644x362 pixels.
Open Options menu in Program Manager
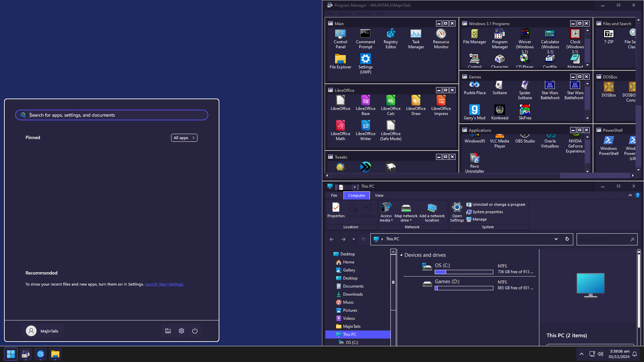click(345, 14)
